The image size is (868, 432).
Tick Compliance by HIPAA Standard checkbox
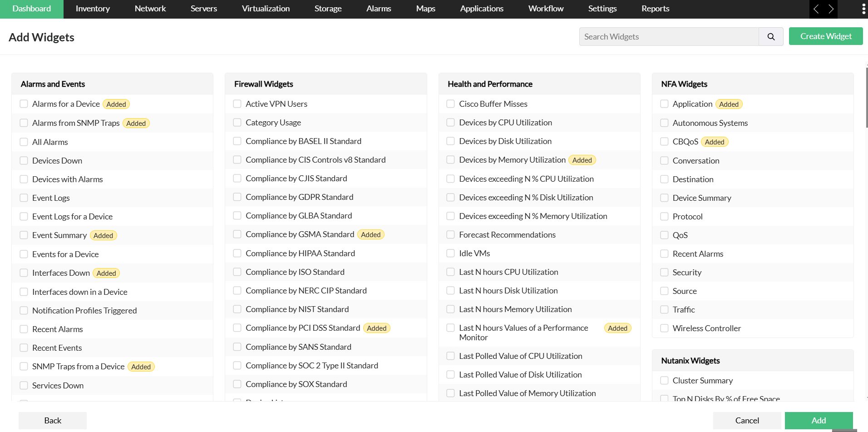(x=237, y=253)
